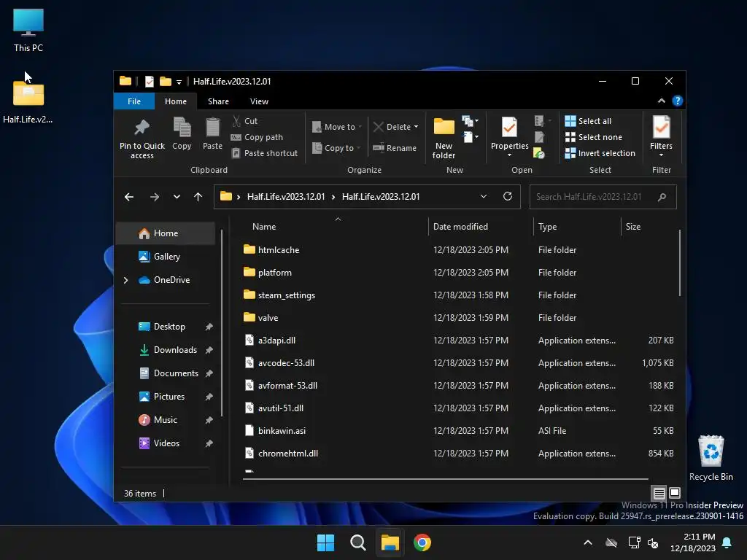Click search magnifier in Explorer search box

pos(662,197)
